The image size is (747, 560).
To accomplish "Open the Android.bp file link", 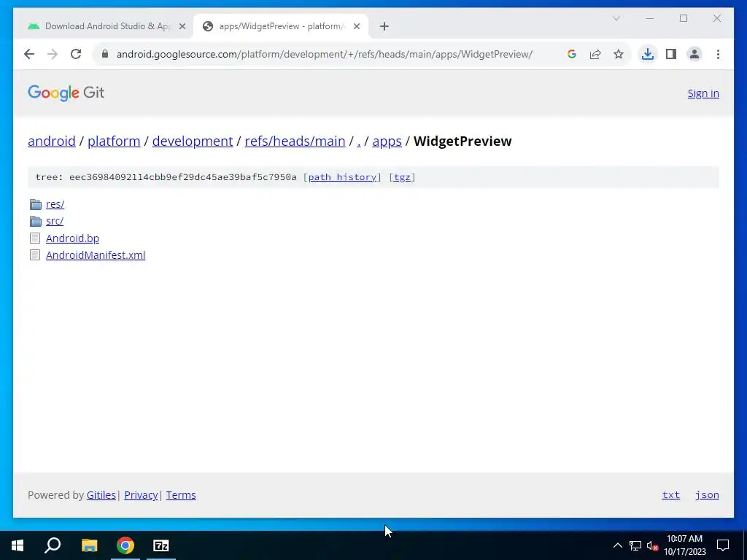I will click(x=72, y=238).
